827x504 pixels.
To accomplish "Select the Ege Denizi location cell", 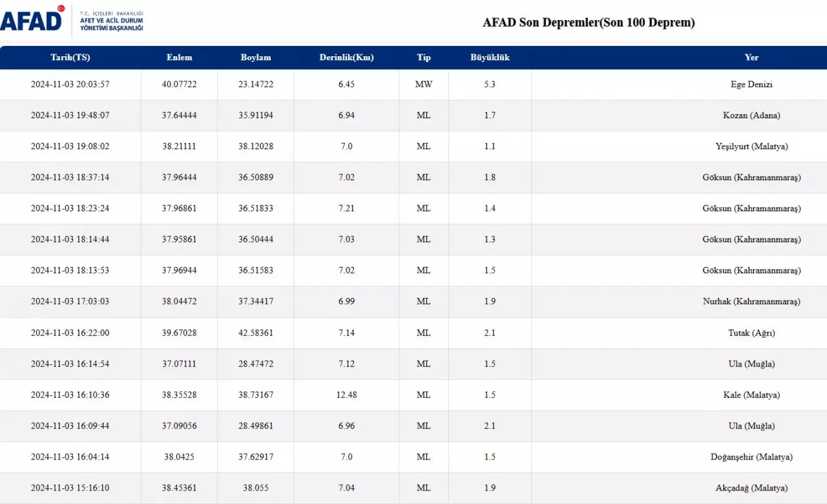I will point(751,85).
